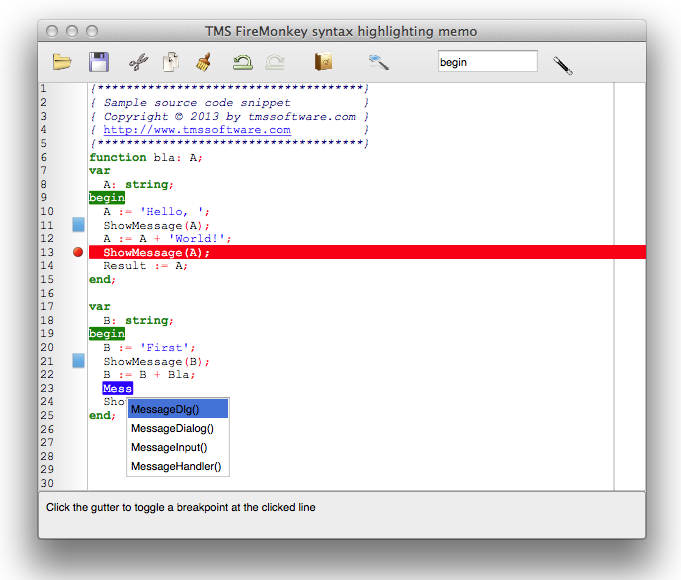Click the blue bookmark marker on line 21
Screen dimensions: 681x580
pyautogui.click(x=78, y=361)
